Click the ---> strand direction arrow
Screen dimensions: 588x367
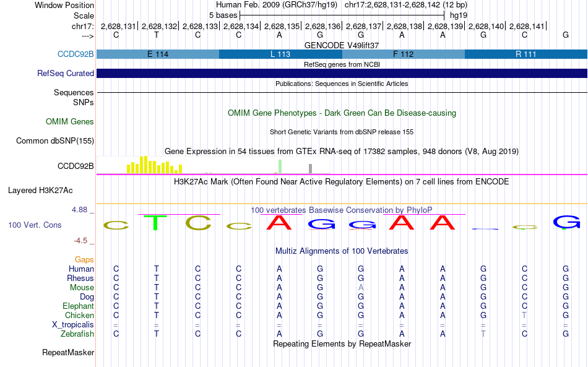[x=87, y=36]
